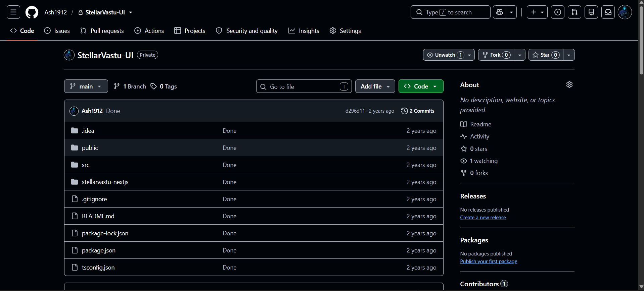Switch to the Security and quality tab
Screen dimensions: 644x291
(x=247, y=31)
